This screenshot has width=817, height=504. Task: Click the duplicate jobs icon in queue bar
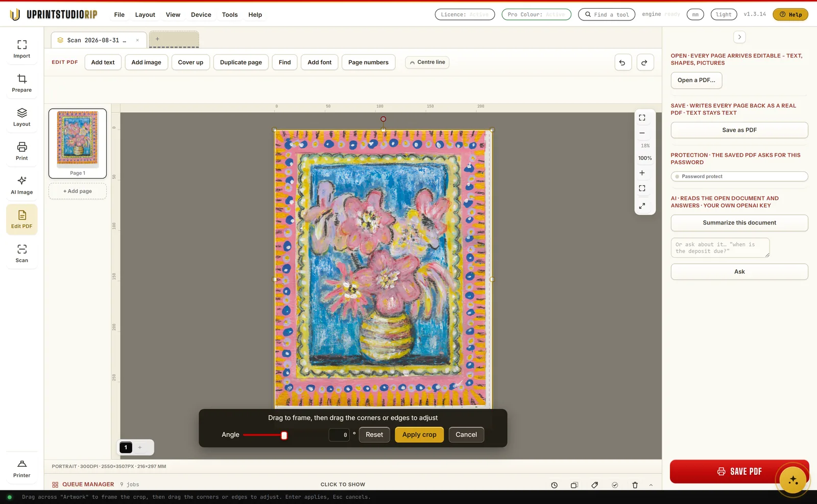[574, 485]
